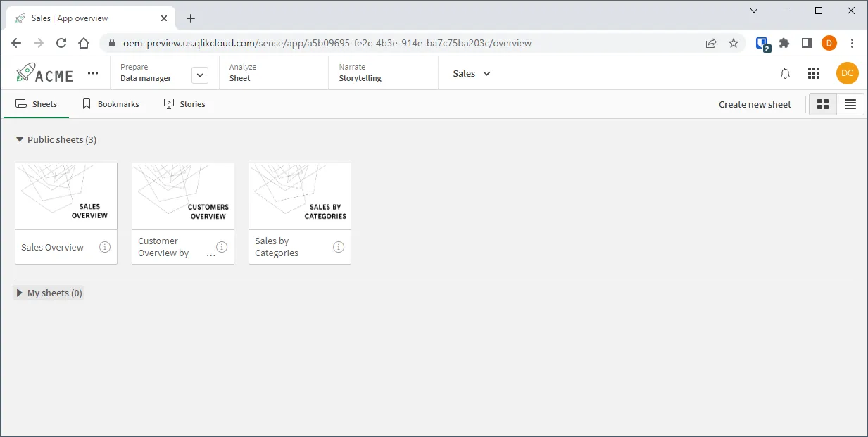Open the Customer Overview sheet thumbnail
The width and height of the screenshot is (868, 437).
pyautogui.click(x=183, y=196)
